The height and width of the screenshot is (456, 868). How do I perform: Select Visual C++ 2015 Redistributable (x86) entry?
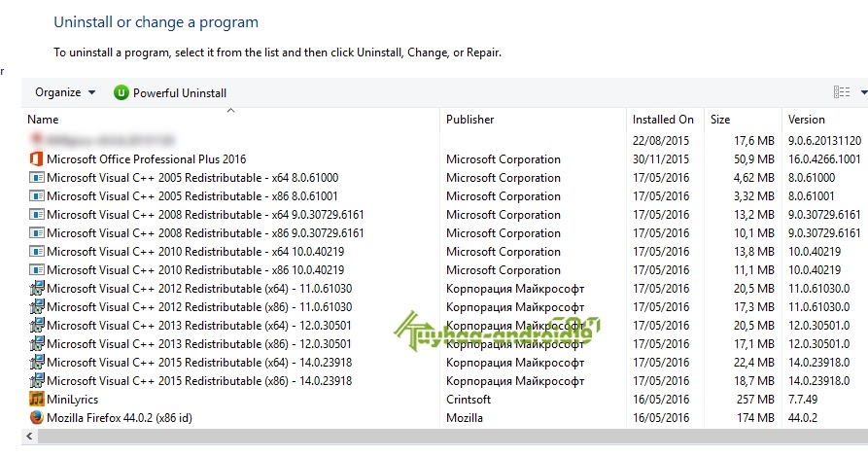(199, 381)
